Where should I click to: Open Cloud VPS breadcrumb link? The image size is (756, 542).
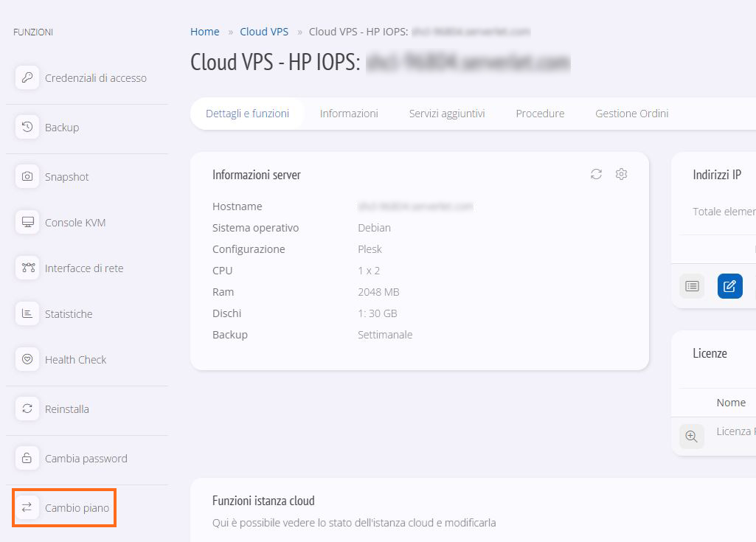click(x=264, y=32)
